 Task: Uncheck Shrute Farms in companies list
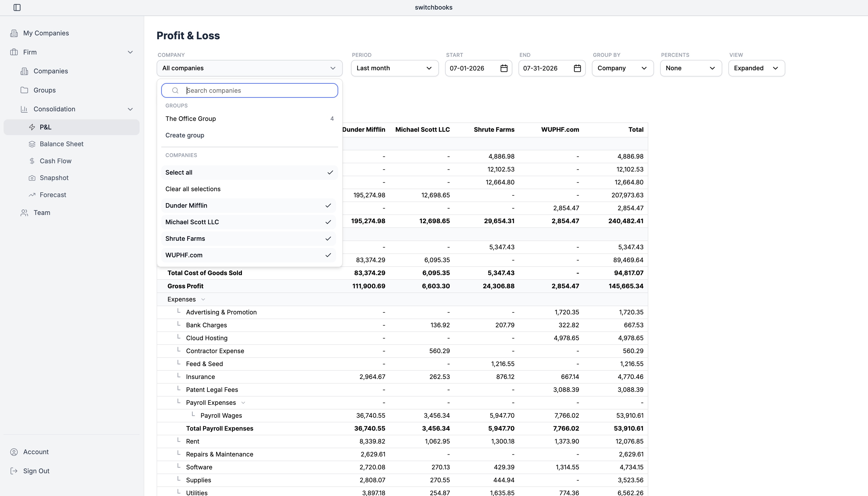pos(248,238)
